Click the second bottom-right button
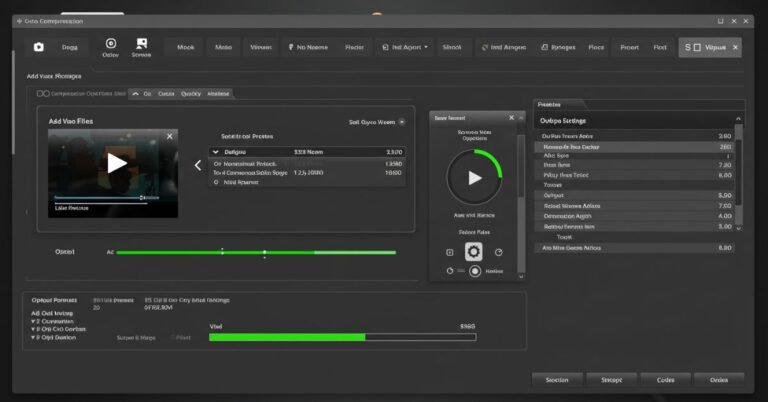 [612, 380]
